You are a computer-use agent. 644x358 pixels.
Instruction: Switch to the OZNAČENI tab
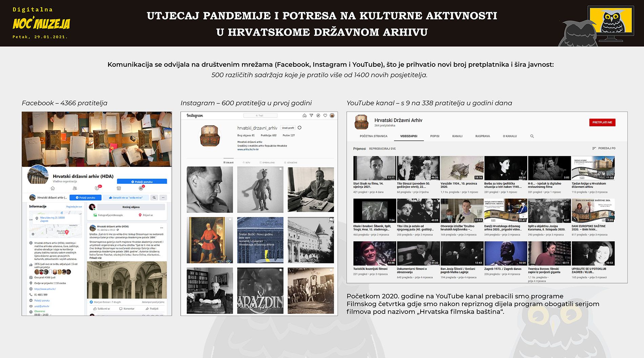pyautogui.click(x=291, y=162)
